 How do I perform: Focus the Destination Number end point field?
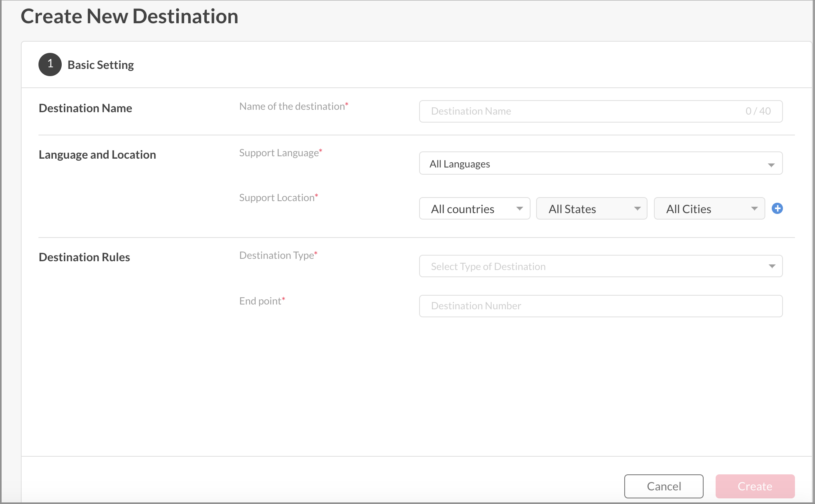pos(600,306)
